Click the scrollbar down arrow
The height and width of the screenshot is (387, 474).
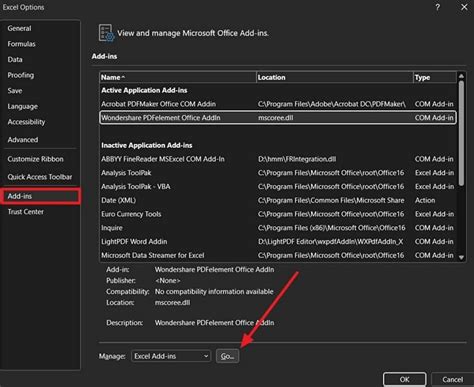(x=461, y=257)
